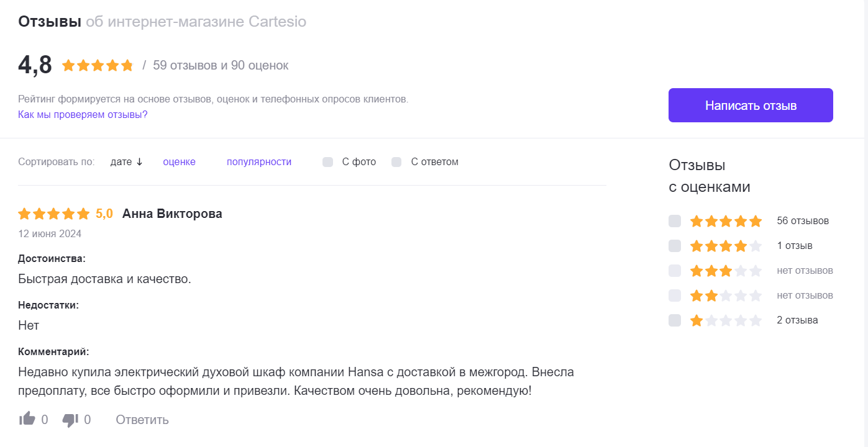Sort reviews by оценке
868x447 pixels.
pyautogui.click(x=179, y=162)
